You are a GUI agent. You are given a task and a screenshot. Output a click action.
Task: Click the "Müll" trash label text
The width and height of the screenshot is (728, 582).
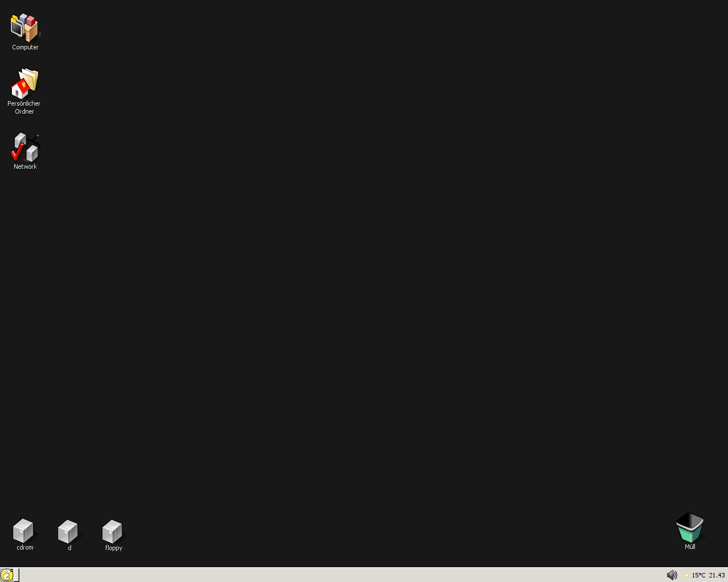coord(690,547)
